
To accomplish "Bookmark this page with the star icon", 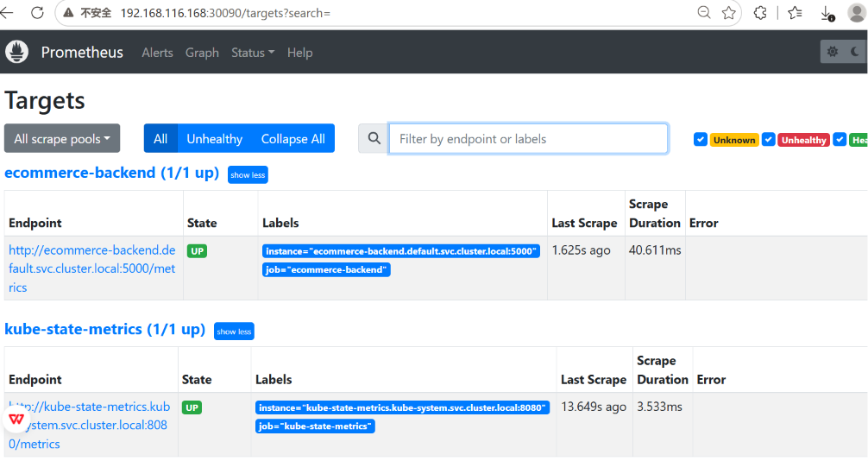I will (729, 12).
